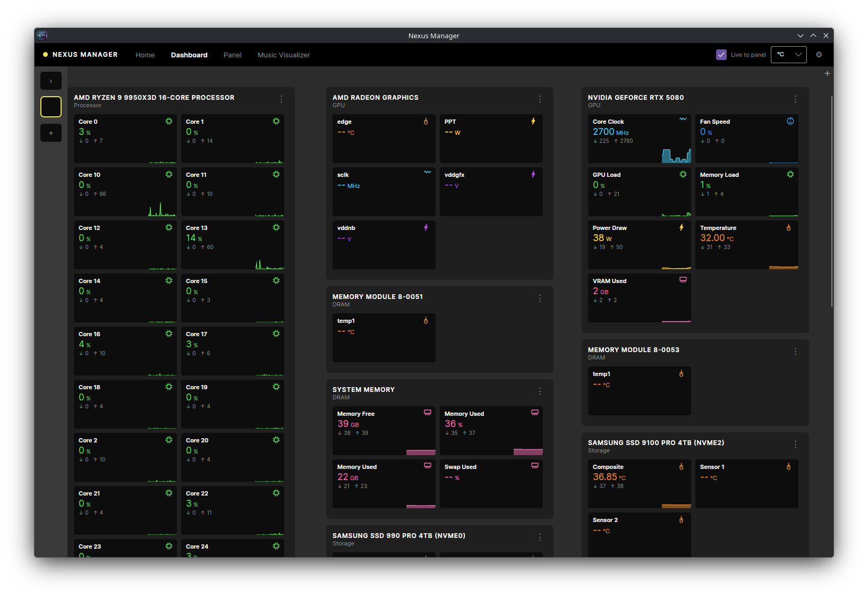Click the PPT power lightning icon

533,121
